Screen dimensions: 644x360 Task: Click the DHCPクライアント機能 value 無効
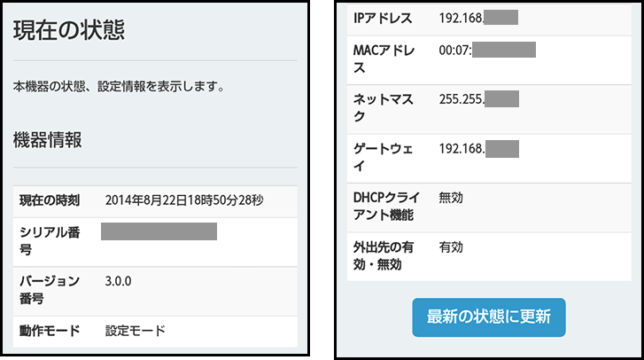coord(451,198)
